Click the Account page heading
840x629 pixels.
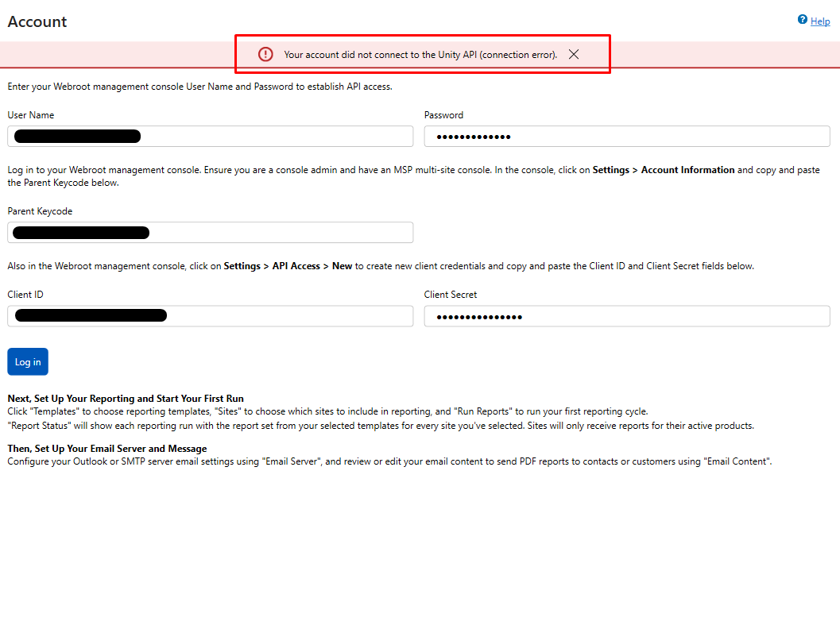click(x=37, y=22)
